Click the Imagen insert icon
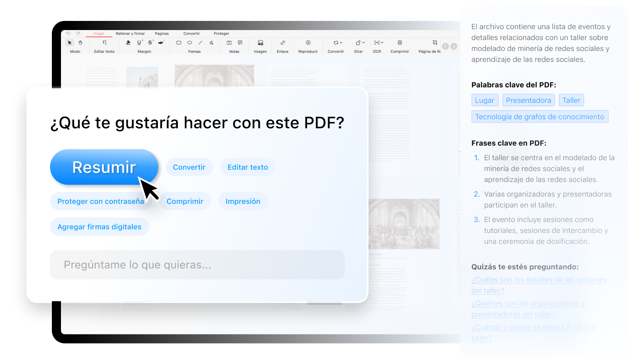637x364 pixels. pos(260,43)
